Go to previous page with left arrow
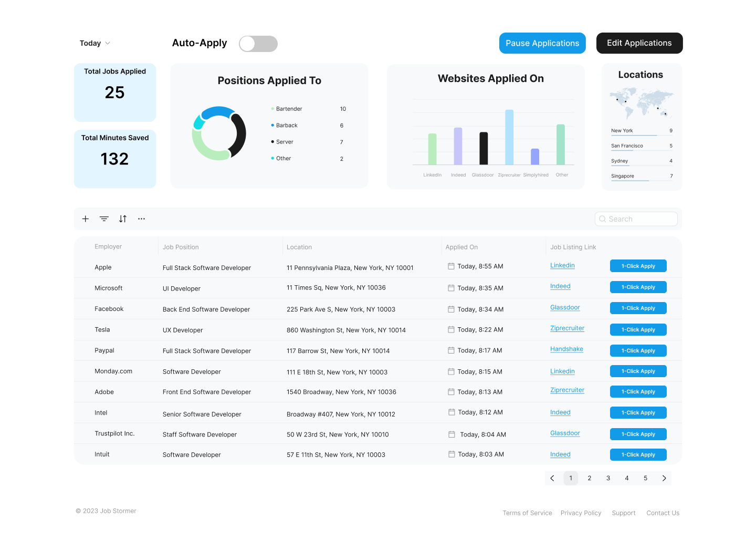The height and width of the screenshot is (540, 756). (x=552, y=478)
